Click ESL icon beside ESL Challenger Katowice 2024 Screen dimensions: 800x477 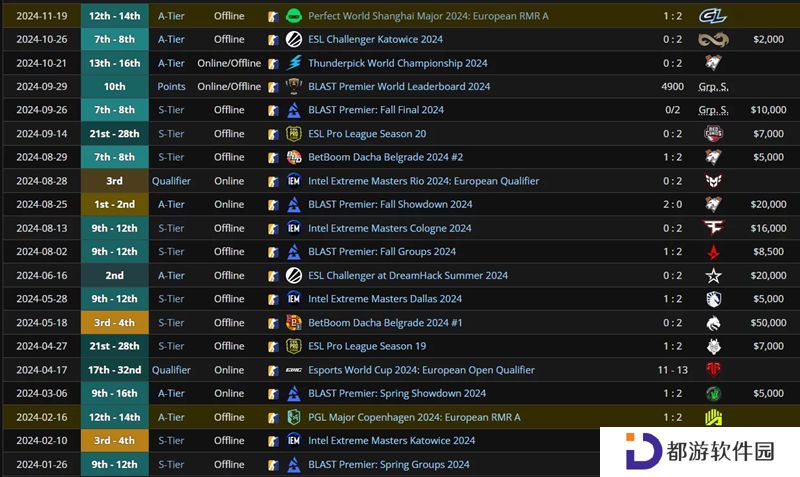tap(293, 39)
